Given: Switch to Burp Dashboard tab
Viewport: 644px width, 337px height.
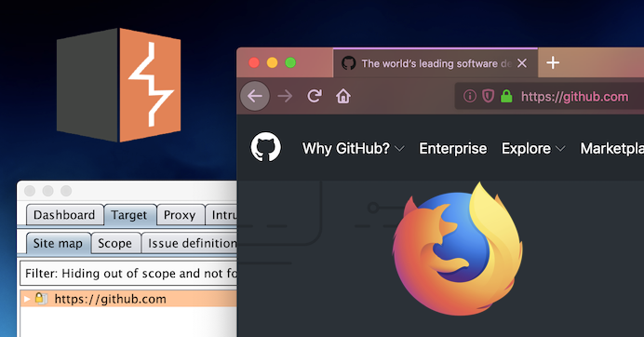Looking at the screenshot, I should point(64,215).
